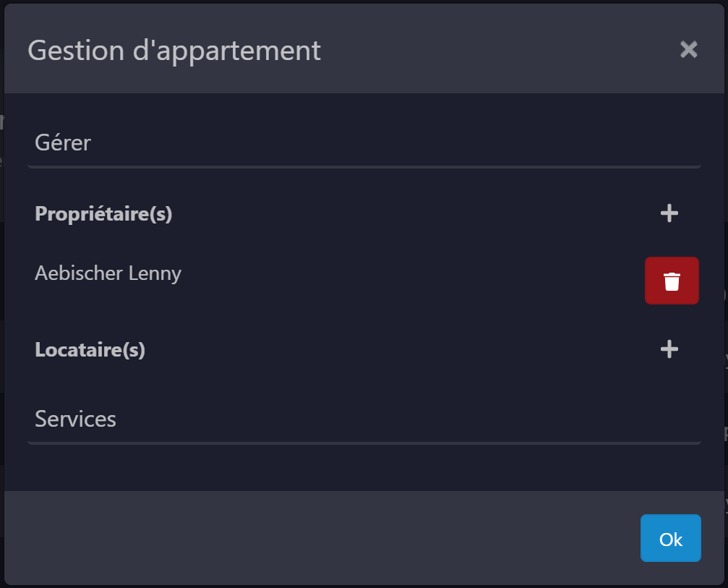Click the red trash icon for Aebischer Lenny

pos(672,280)
